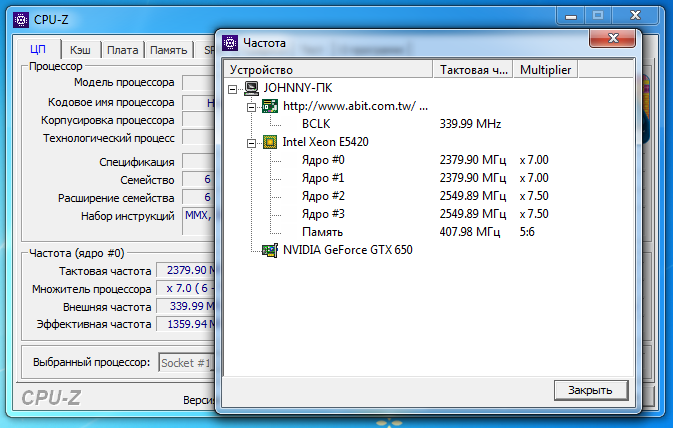
Task: Click the x 7.00 multiplier of Ядро #0
Action: 534,160
